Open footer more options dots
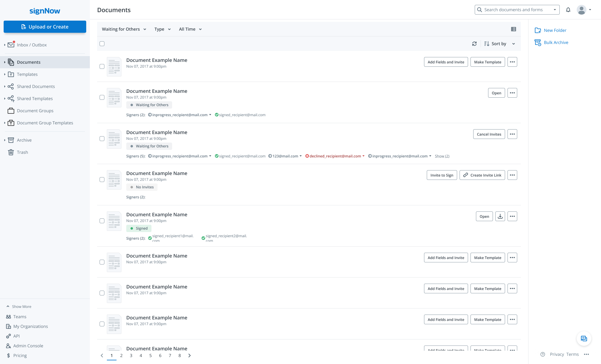The width and height of the screenshot is (601, 364). pos(586,354)
